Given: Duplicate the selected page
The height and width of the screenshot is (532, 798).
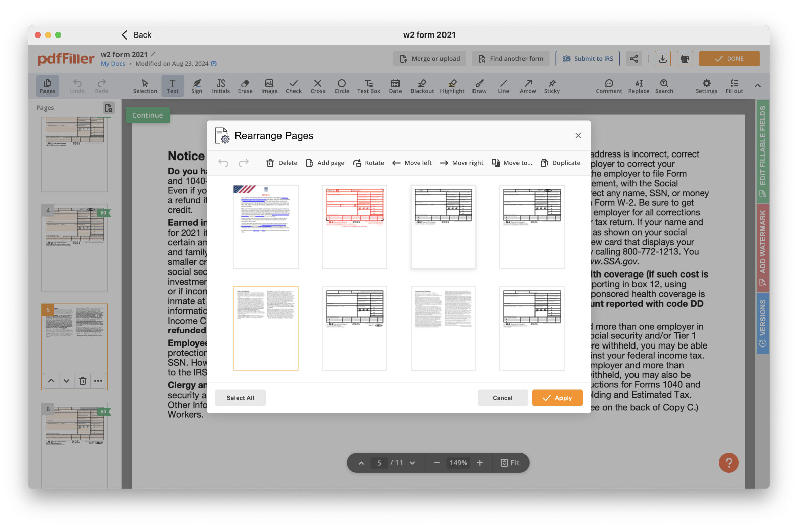Looking at the screenshot, I should 560,163.
